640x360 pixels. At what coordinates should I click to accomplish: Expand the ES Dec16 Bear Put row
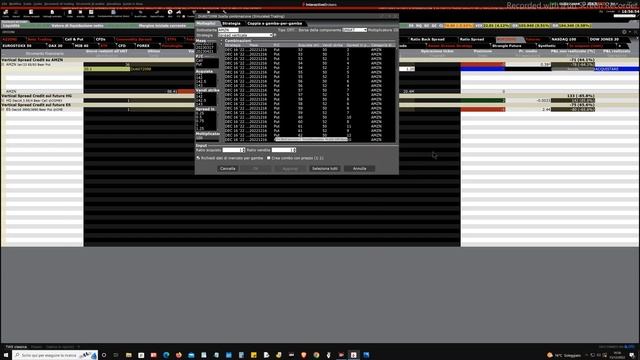point(3,109)
